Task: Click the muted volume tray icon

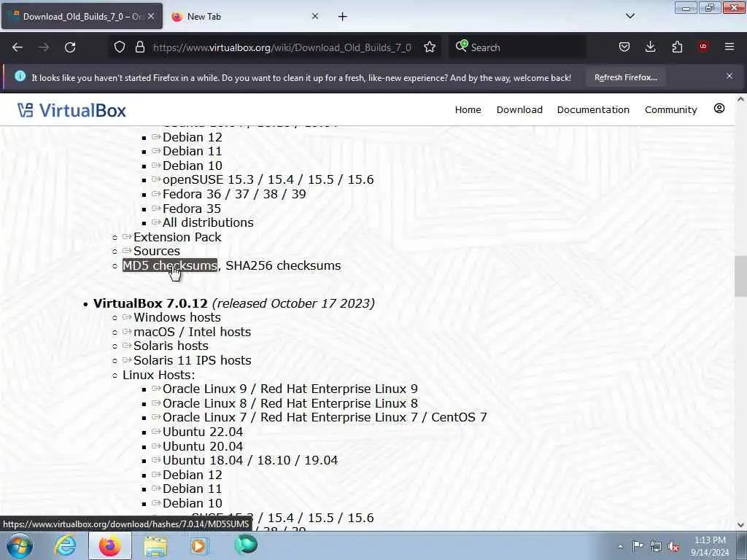Action: click(673, 547)
